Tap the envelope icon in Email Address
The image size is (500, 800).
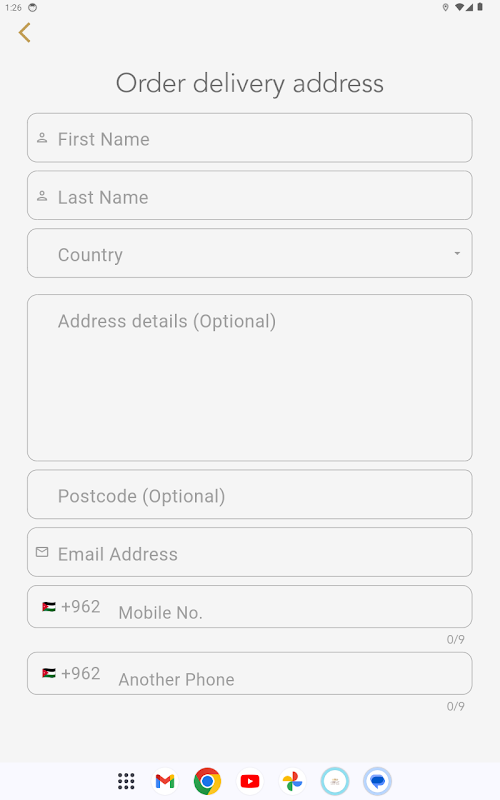point(42,552)
